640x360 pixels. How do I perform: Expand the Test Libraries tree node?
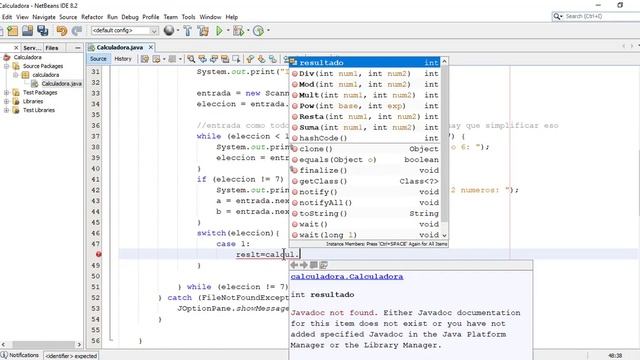7,110
